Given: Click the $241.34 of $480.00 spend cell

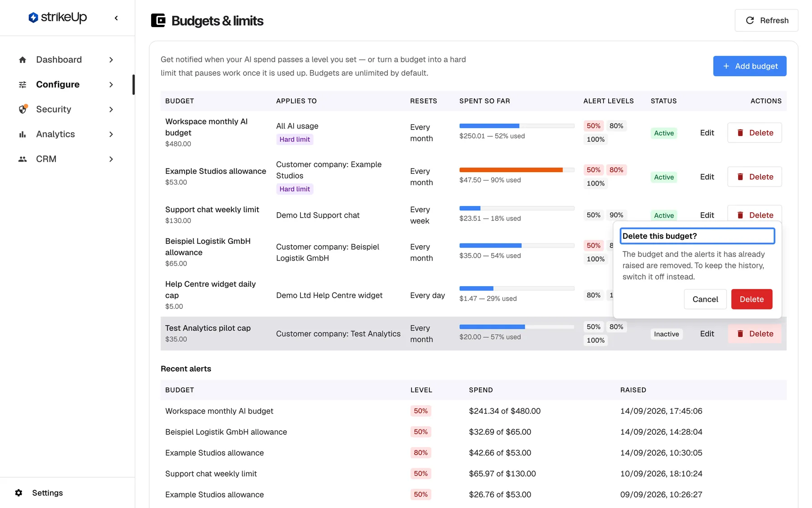Looking at the screenshot, I should point(504,411).
